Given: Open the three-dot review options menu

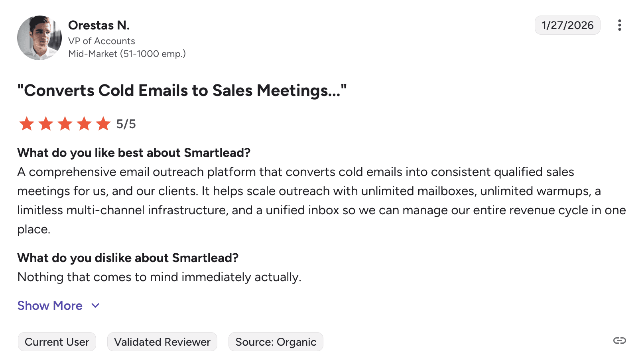Looking at the screenshot, I should tap(619, 25).
